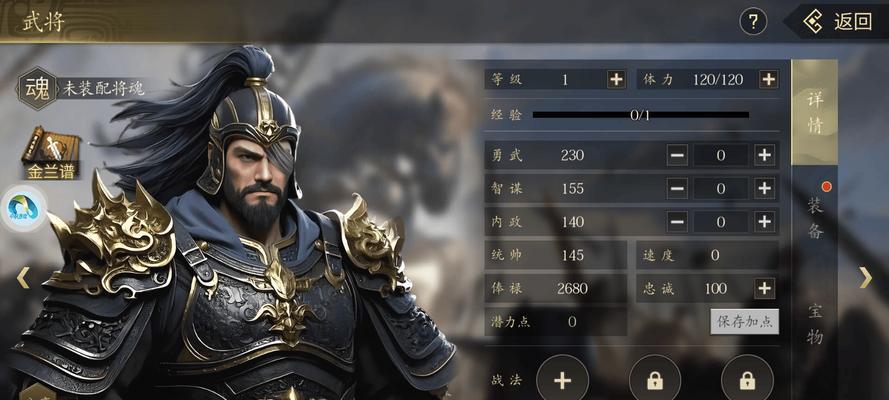Add a 战法 in first slot

pyautogui.click(x=562, y=380)
